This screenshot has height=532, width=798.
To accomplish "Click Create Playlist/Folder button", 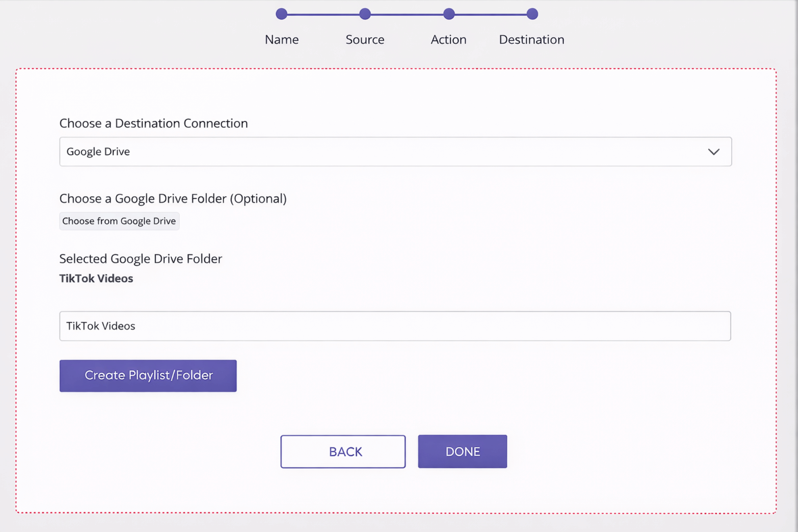I will (148, 376).
